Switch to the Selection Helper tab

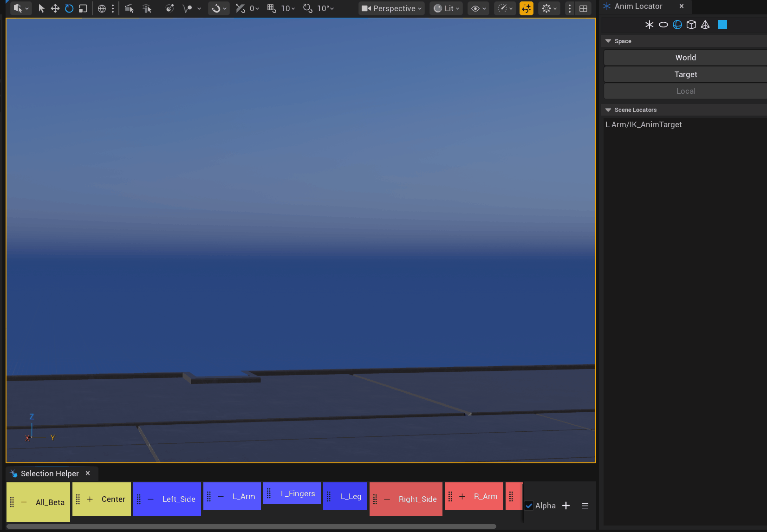tap(49, 474)
